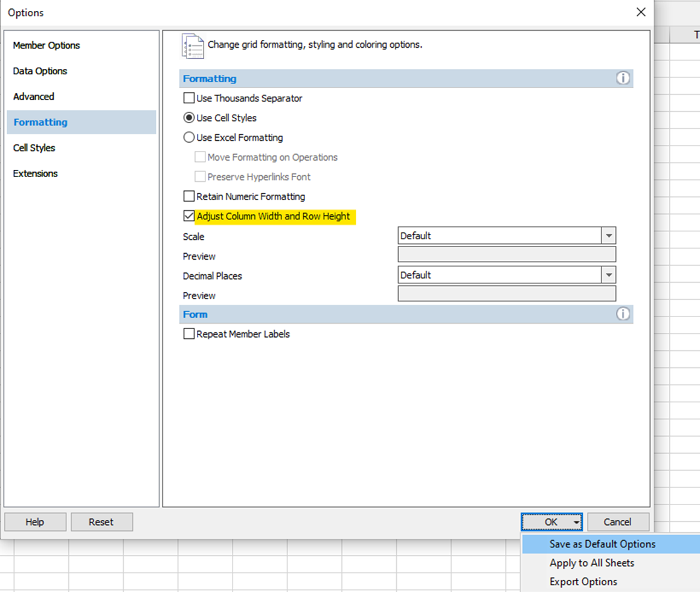Uncheck Adjust Column Width and Row Height

(189, 216)
